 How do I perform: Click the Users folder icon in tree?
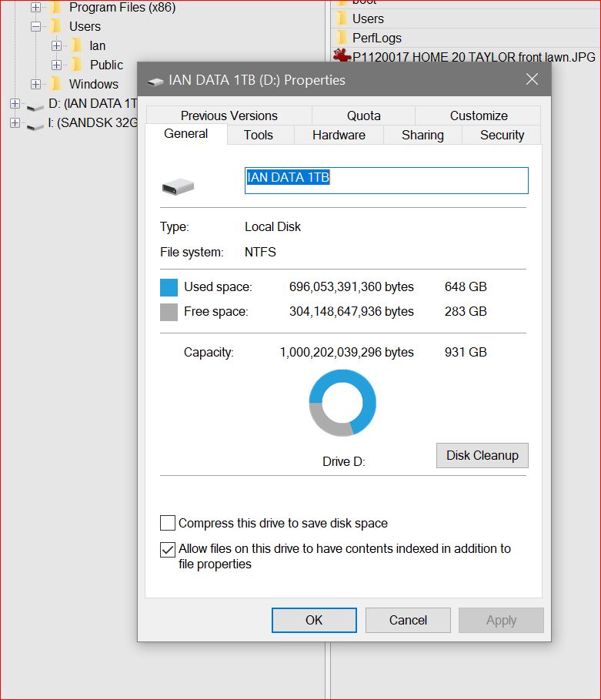(55, 26)
